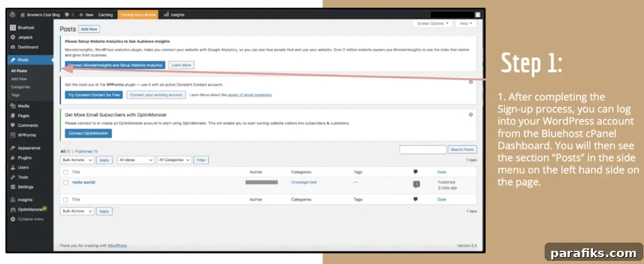The image size is (644, 264).
Task: Click the Insights icon in sidebar
Action: (13, 200)
